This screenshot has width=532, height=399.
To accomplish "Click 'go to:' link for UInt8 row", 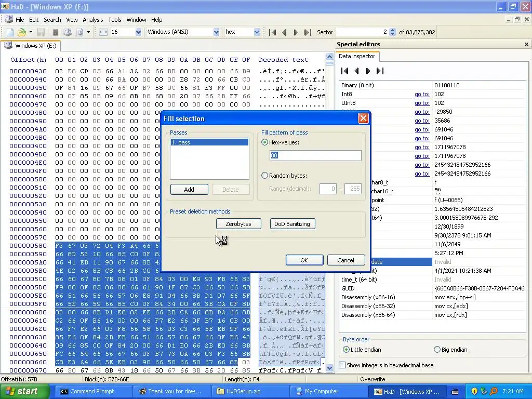I will 422,103.
